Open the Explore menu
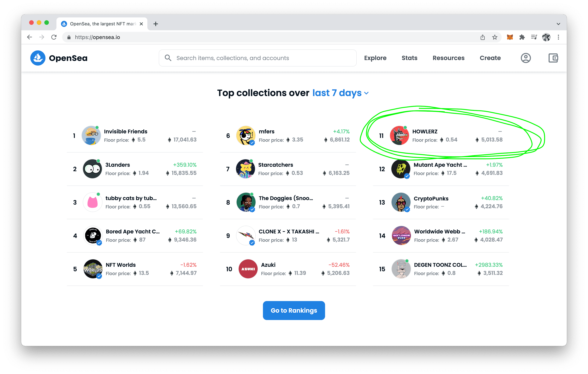Image resolution: width=588 pixels, height=374 pixels. [x=375, y=58]
